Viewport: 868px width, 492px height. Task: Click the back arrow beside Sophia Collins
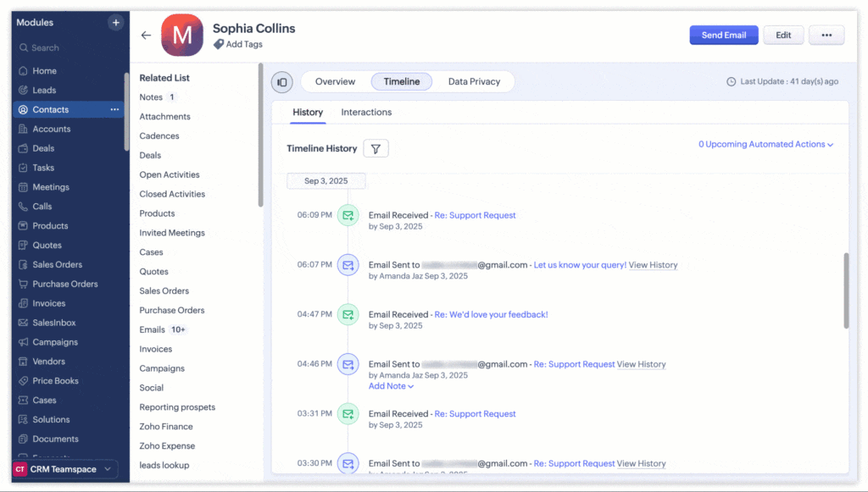146,35
